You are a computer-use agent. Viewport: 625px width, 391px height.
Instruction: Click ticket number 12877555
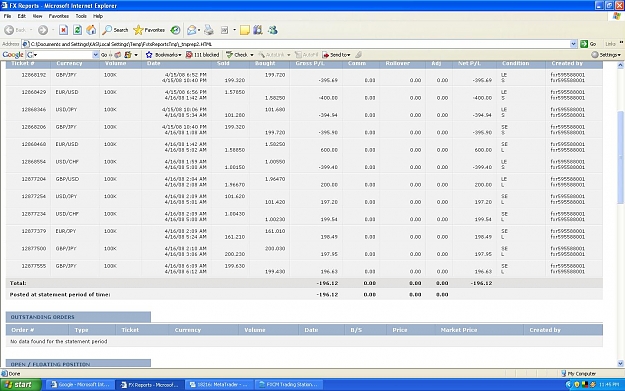point(33,266)
